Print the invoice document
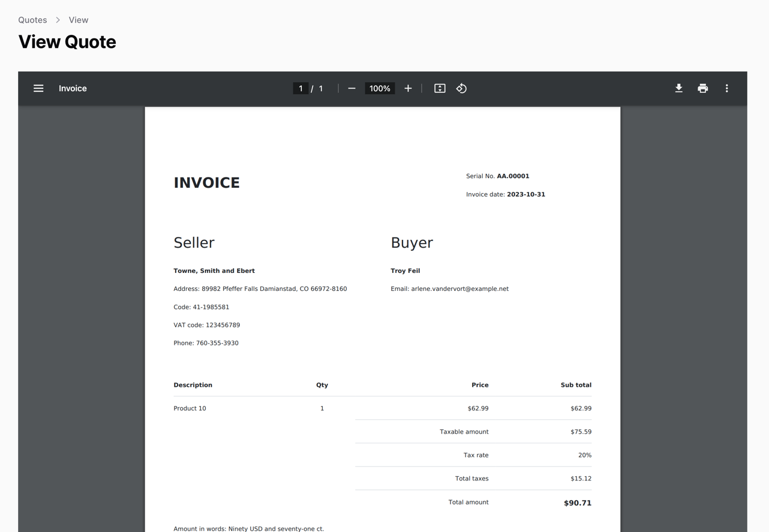This screenshot has width=769, height=532. point(702,88)
